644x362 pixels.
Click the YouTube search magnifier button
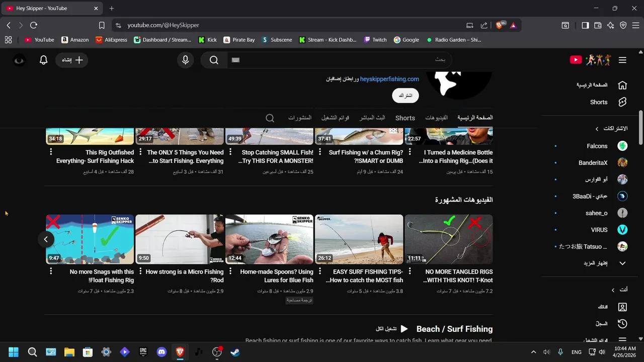click(x=214, y=60)
